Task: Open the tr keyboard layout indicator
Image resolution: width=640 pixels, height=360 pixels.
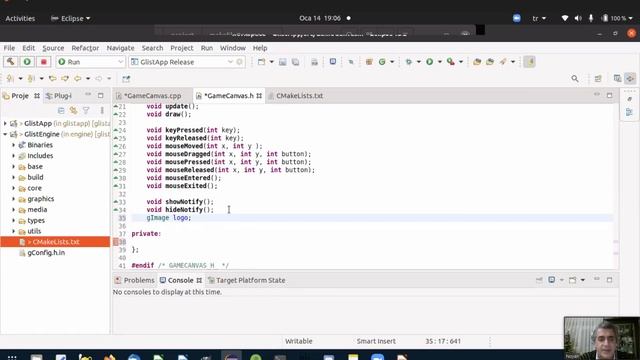Action: (539, 18)
